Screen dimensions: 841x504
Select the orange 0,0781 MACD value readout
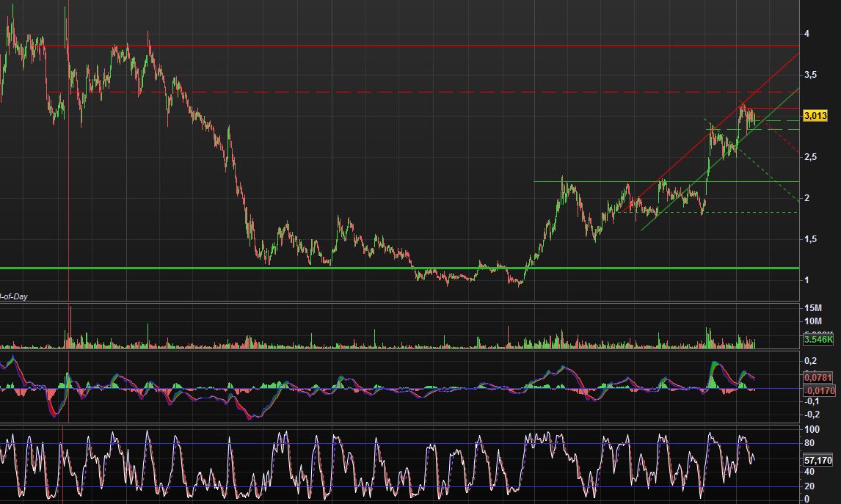coord(816,376)
